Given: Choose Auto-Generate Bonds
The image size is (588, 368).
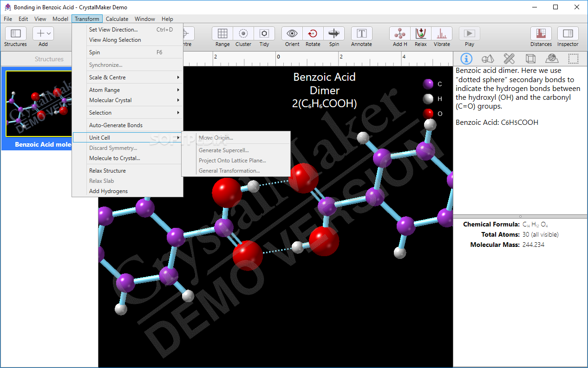Looking at the screenshot, I should pos(128,125).
